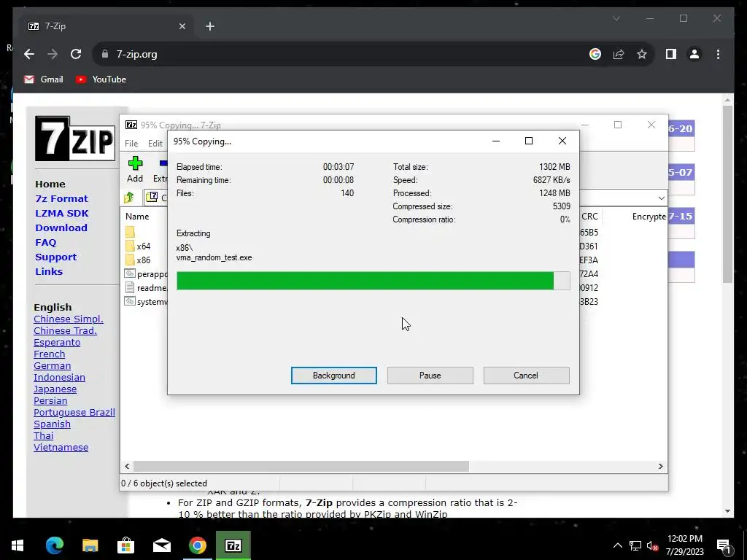
Task: Select the x64 folder icon
Action: [130, 246]
